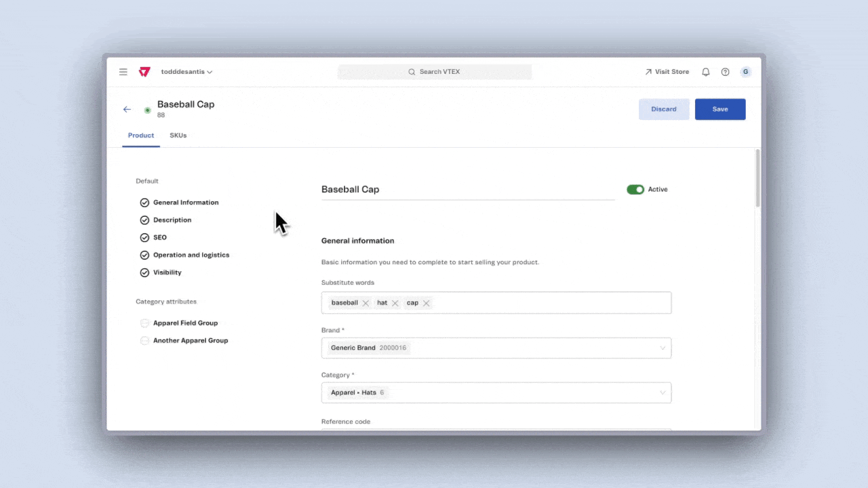Click the Discard button
Screen dimensions: 868x488
pyautogui.click(x=664, y=109)
